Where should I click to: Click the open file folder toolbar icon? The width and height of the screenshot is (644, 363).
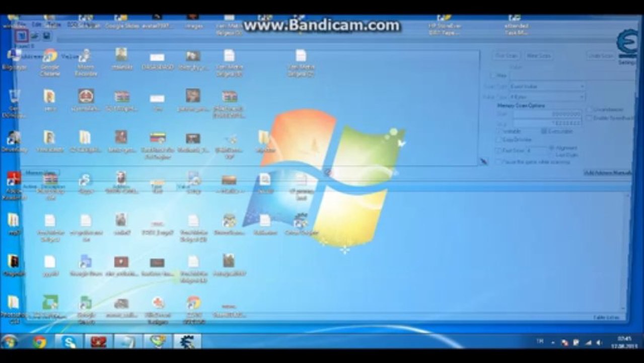(35, 36)
